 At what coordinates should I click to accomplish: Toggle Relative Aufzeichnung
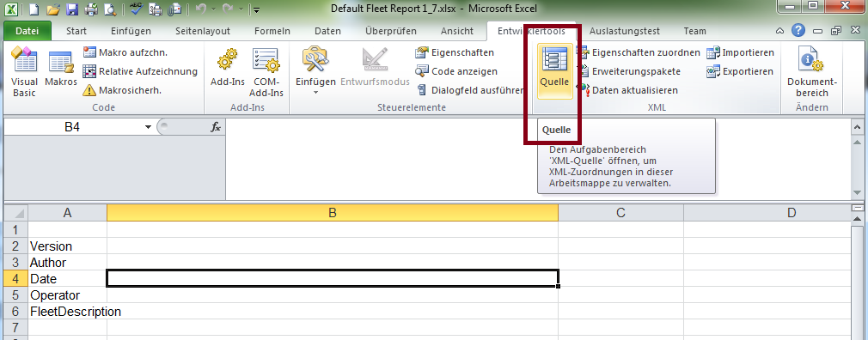pos(140,71)
